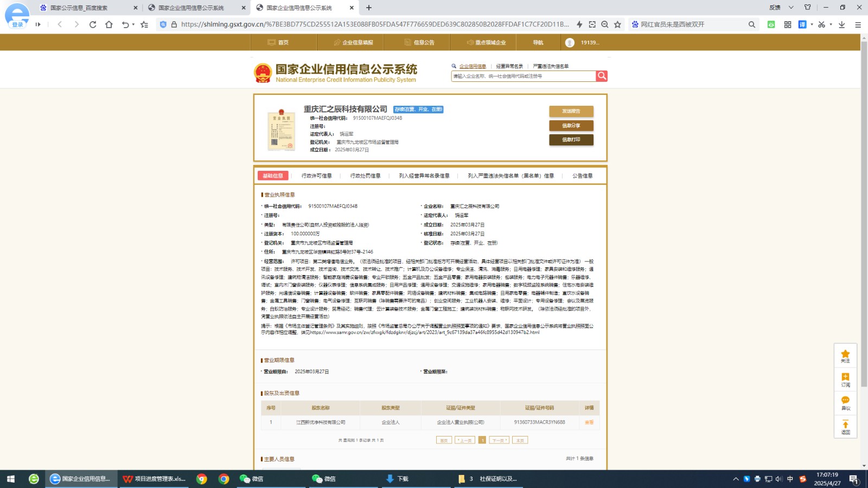The width and height of the screenshot is (868, 488).
Task: Open the 项目进度管理表 WPS taskbar item
Action: click(155, 479)
